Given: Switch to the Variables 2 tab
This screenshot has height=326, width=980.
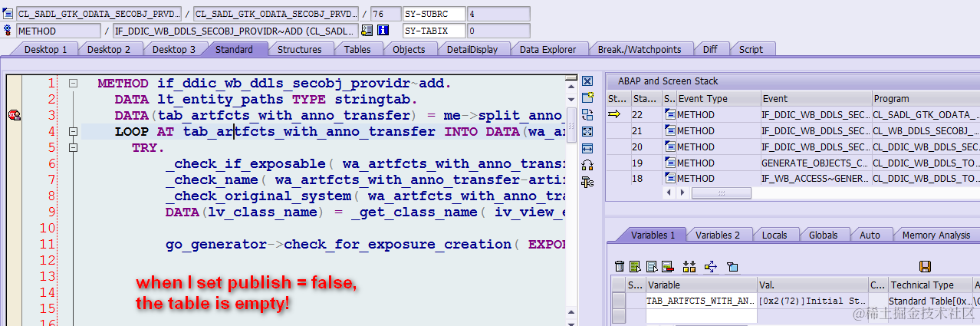Looking at the screenshot, I should (718, 235).
